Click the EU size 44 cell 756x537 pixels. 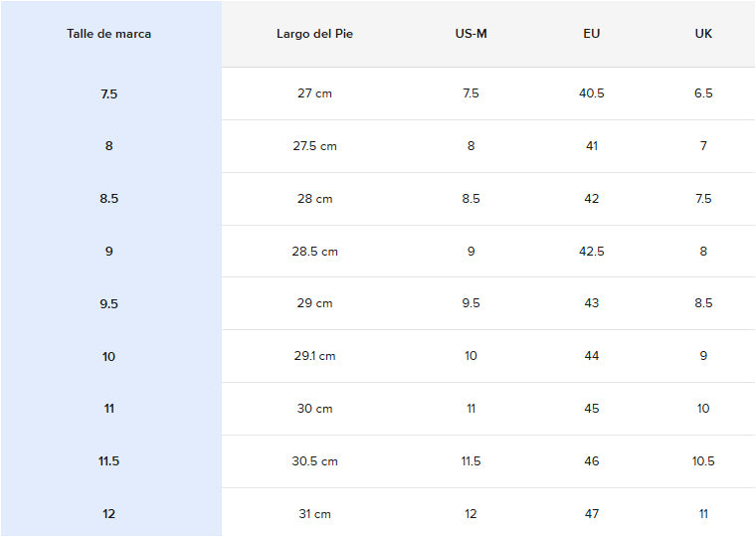pos(592,356)
